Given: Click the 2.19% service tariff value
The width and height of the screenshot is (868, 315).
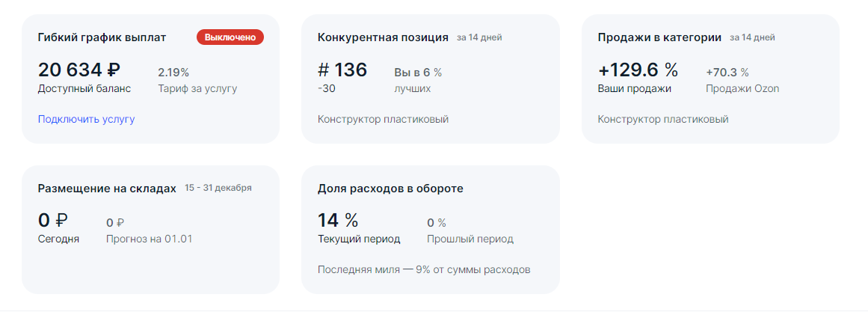Looking at the screenshot, I should (173, 73).
